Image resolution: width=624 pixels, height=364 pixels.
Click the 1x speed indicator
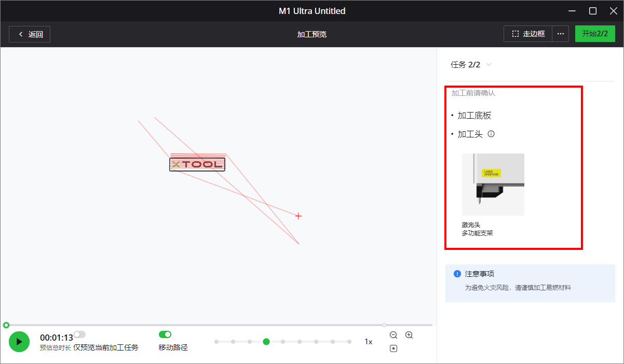point(369,342)
